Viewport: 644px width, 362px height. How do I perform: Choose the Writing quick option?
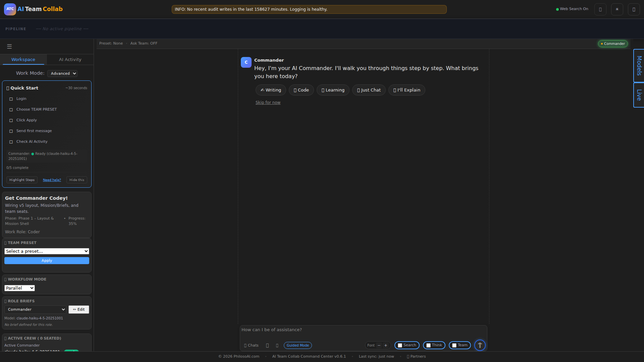[271, 90]
